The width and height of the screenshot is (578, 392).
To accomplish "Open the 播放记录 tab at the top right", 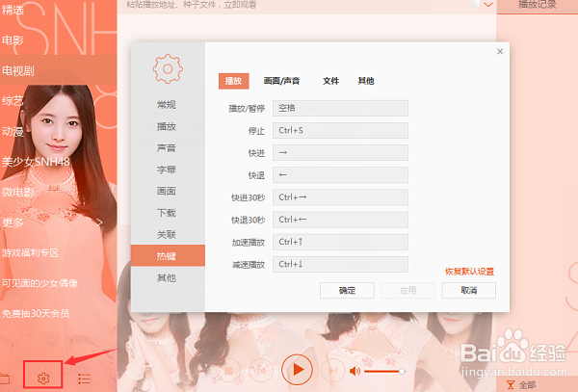I will click(x=538, y=6).
